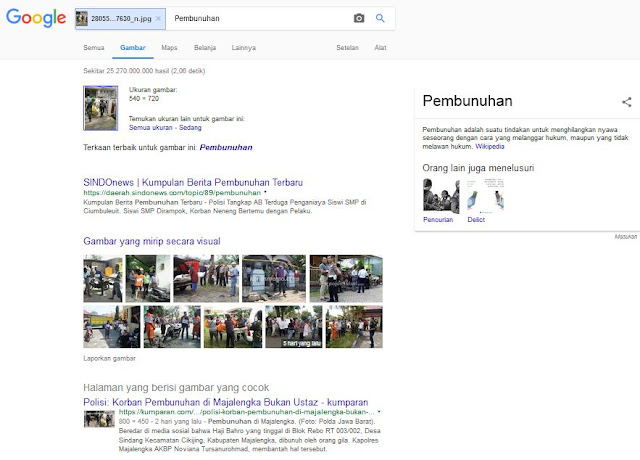640x460 pixels.
Task: Click into the search box containing Pembunuhan
Action: click(x=259, y=18)
